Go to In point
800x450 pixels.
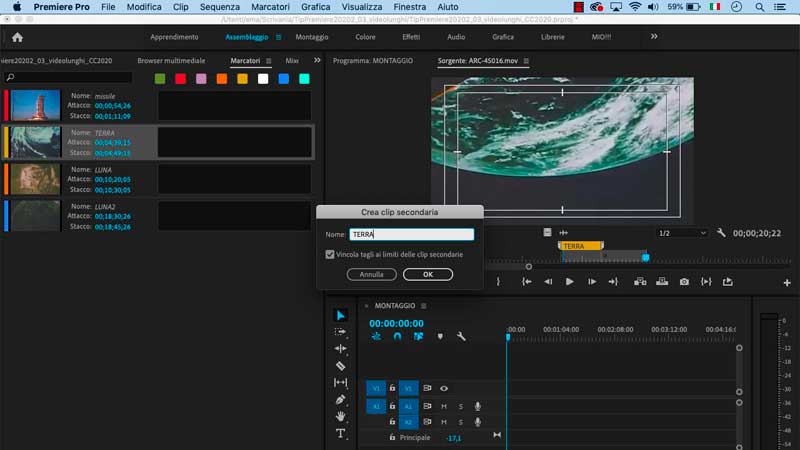[x=527, y=282]
